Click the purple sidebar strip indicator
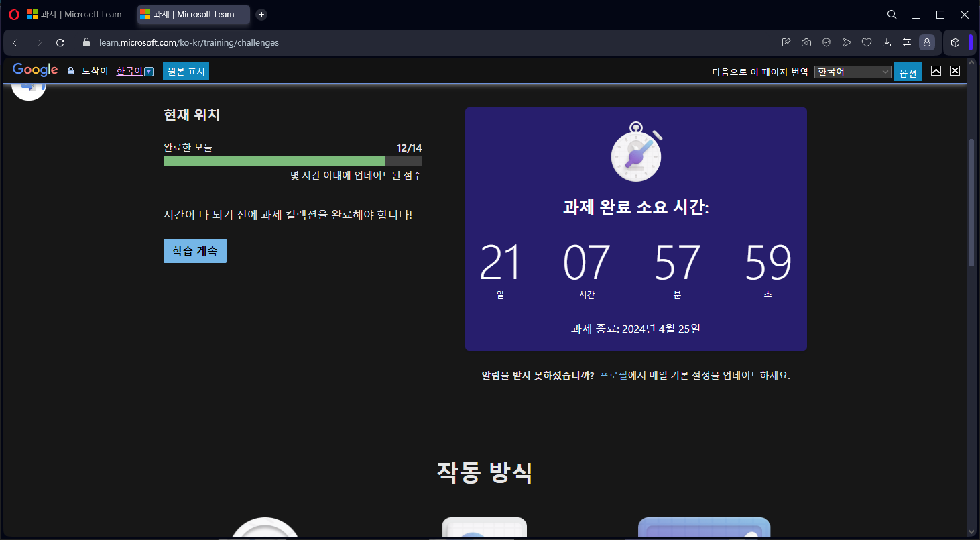The image size is (980, 540). pos(971,42)
